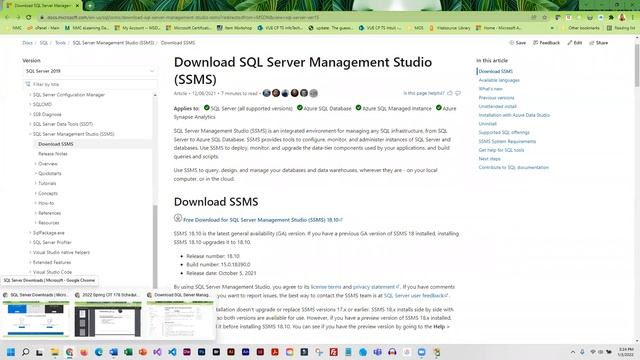Give thumbs up for page helpful

(x=450, y=93)
